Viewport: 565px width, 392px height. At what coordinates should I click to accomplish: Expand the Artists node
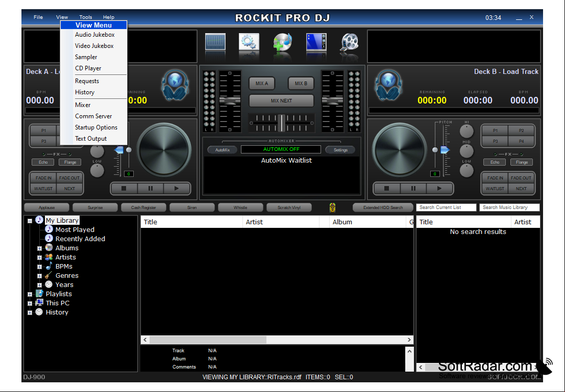40,258
